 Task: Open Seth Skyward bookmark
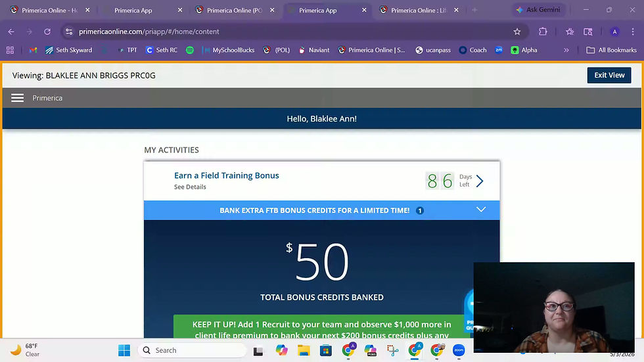tap(68, 50)
